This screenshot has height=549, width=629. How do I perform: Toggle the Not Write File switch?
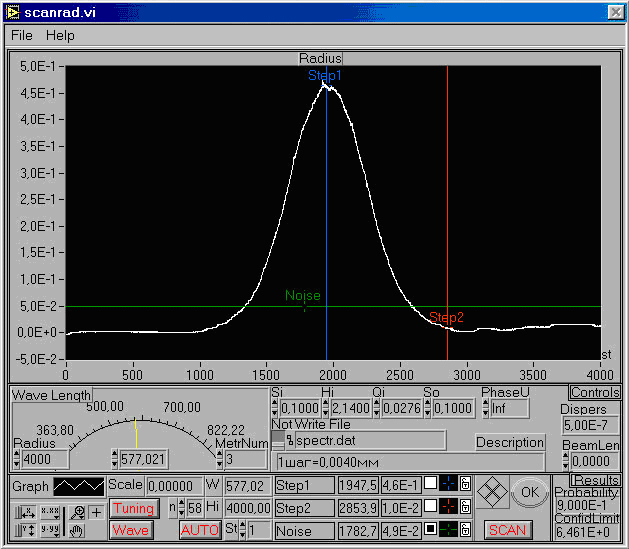(278, 439)
